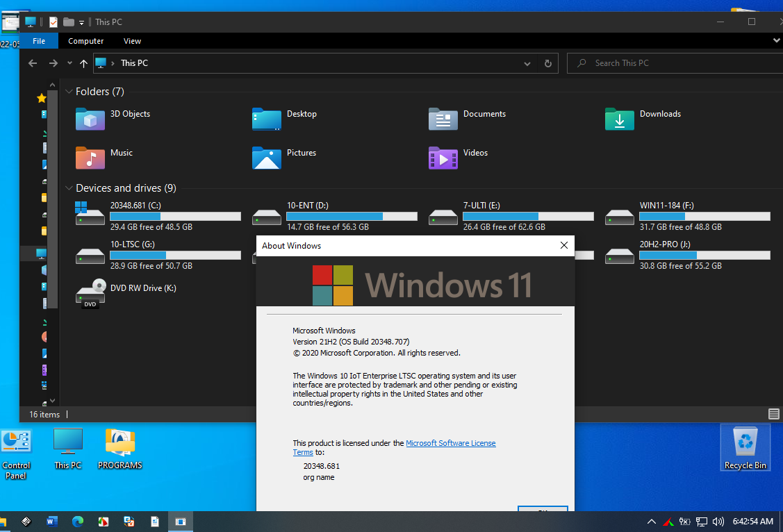Click '26.4 GB free of 62.6 GB' text
The height and width of the screenshot is (532, 783).
[x=504, y=227]
